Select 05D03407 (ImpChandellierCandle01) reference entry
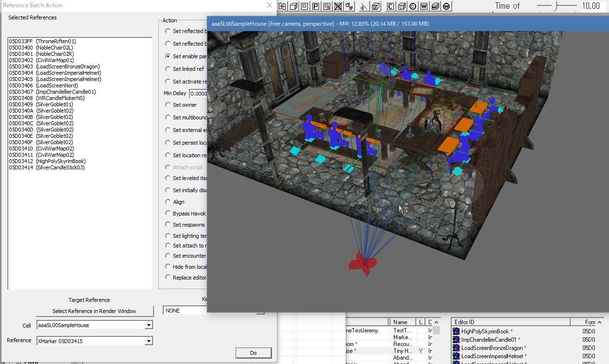The height and width of the screenshot is (364, 609). [52, 92]
